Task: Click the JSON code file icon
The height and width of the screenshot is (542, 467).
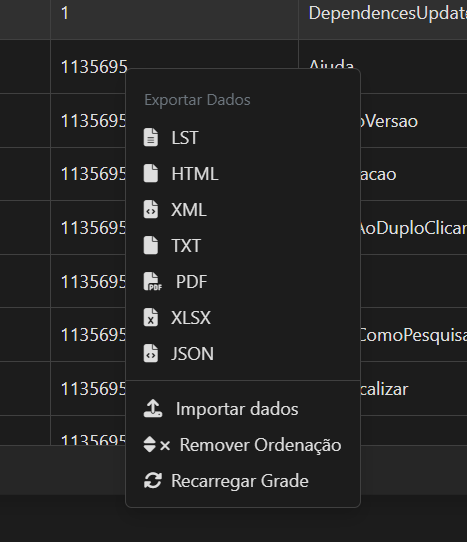Action: [151, 353]
